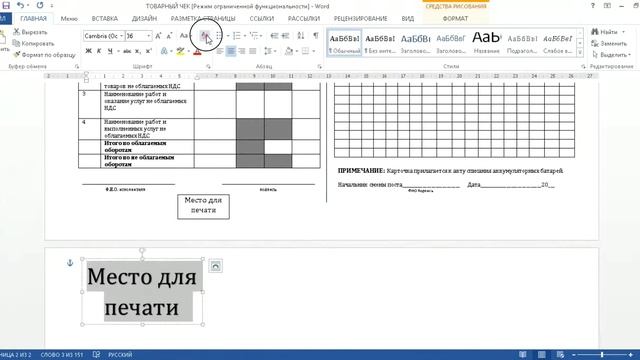640x360 pixels.
Task: Click the Copy (Копировать) command
Action: click(x=33, y=43)
